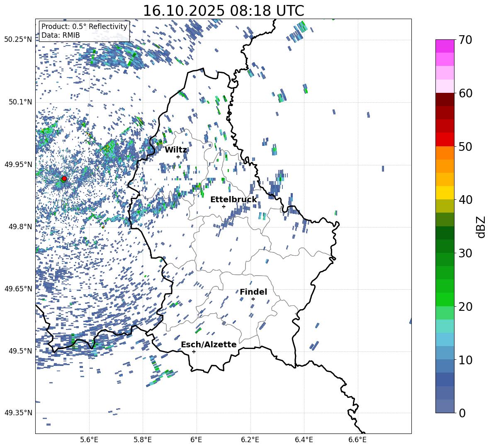Click the 6.6°E longitude label
The image size is (491, 448).
pyautogui.click(x=357, y=440)
